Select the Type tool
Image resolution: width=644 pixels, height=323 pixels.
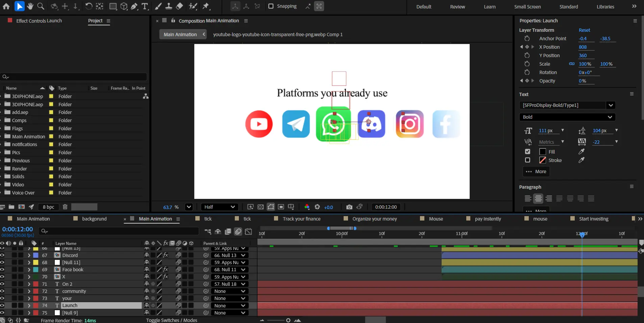(x=145, y=6)
